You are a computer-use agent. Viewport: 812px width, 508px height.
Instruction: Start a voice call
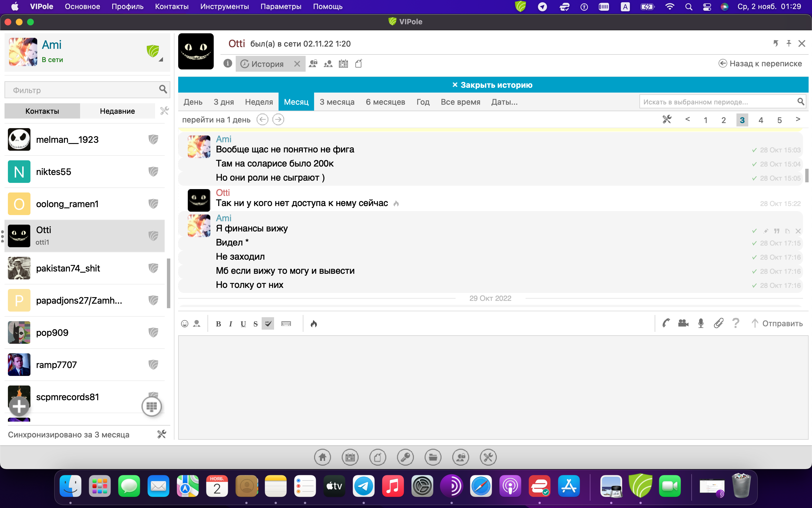tap(666, 323)
